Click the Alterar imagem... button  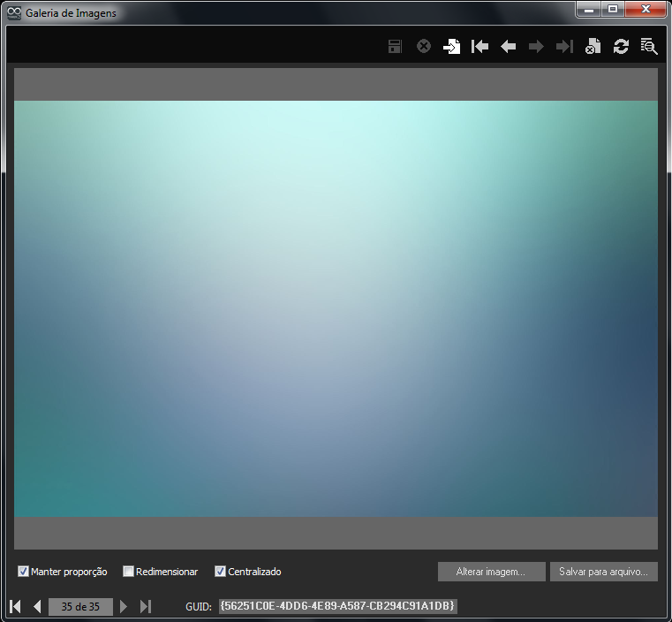click(x=491, y=572)
